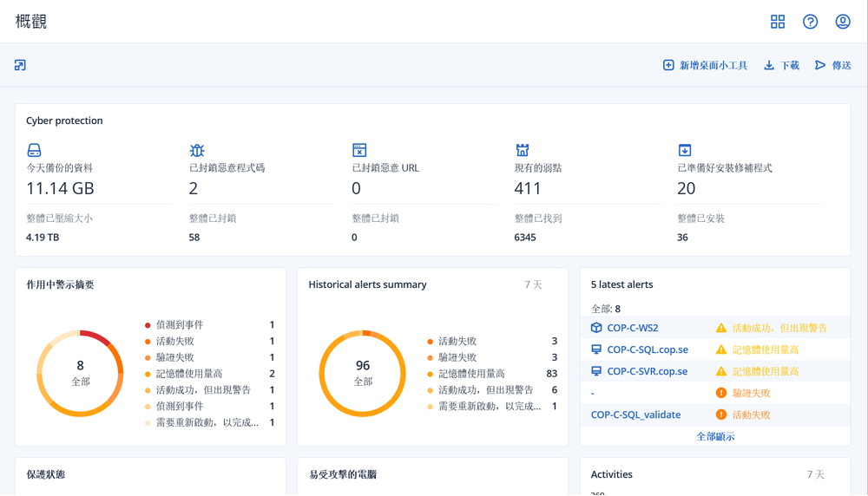The width and height of the screenshot is (868, 496).
Task: Select red 偵測到事件 legend dot in 作用中警示摘要
Action: [148, 325]
